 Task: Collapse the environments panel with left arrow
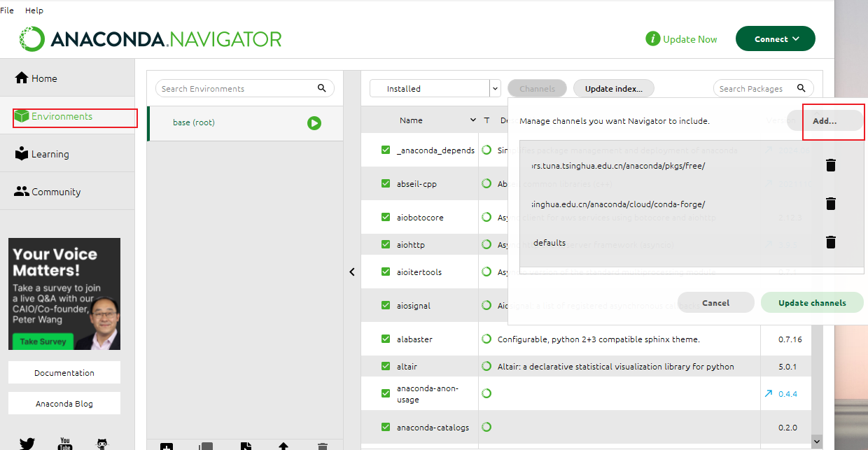pyautogui.click(x=352, y=272)
